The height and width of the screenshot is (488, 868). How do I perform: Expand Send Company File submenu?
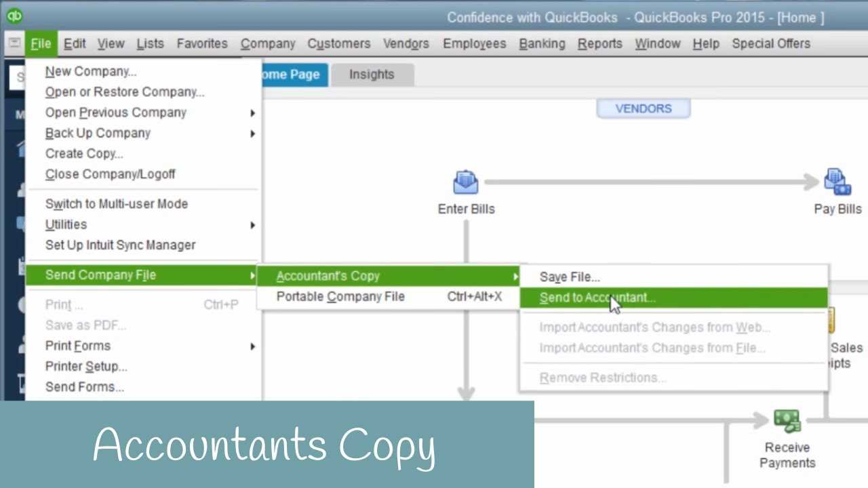coord(143,274)
